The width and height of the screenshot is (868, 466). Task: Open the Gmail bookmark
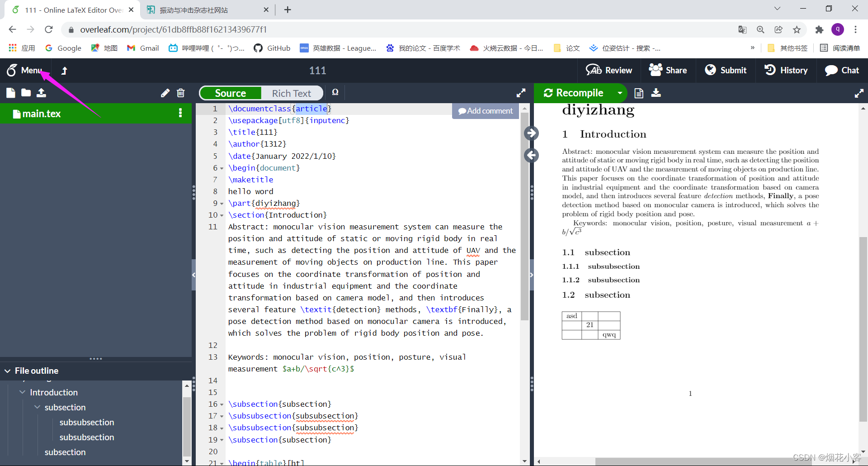143,48
